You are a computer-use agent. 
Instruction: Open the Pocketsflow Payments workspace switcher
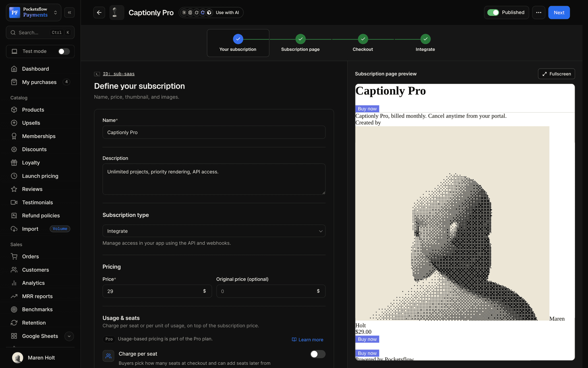point(34,12)
